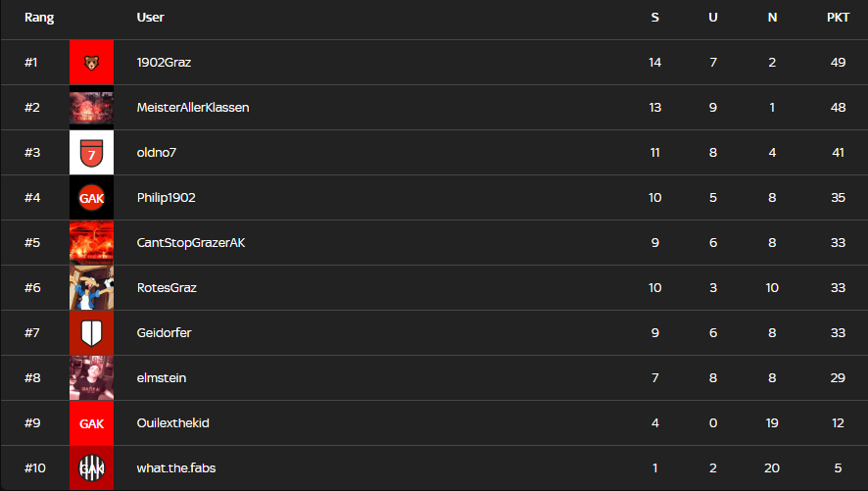Click the red number 7 shield avatar

click(x=91, y=152)
